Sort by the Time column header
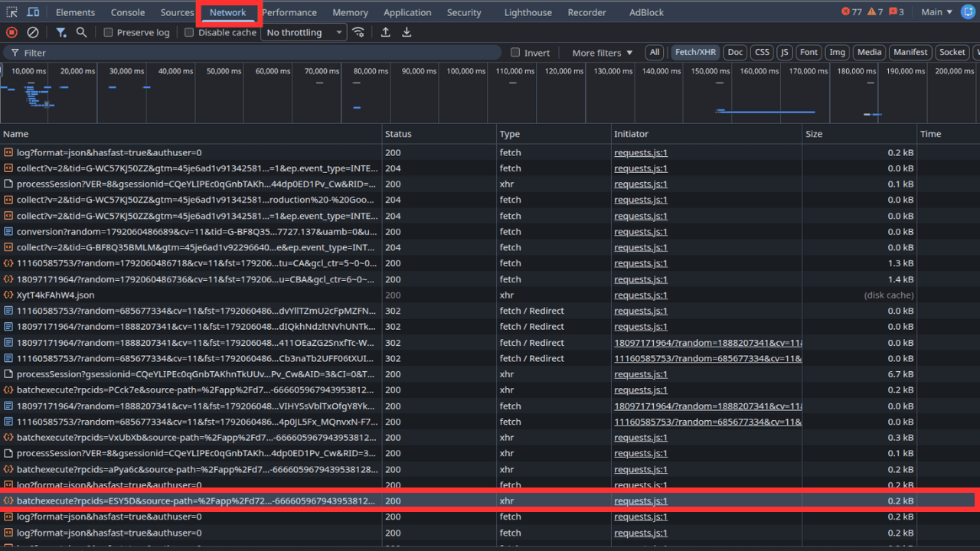The height and width of the screenshot is (551, 980). [x=948, y=134]
